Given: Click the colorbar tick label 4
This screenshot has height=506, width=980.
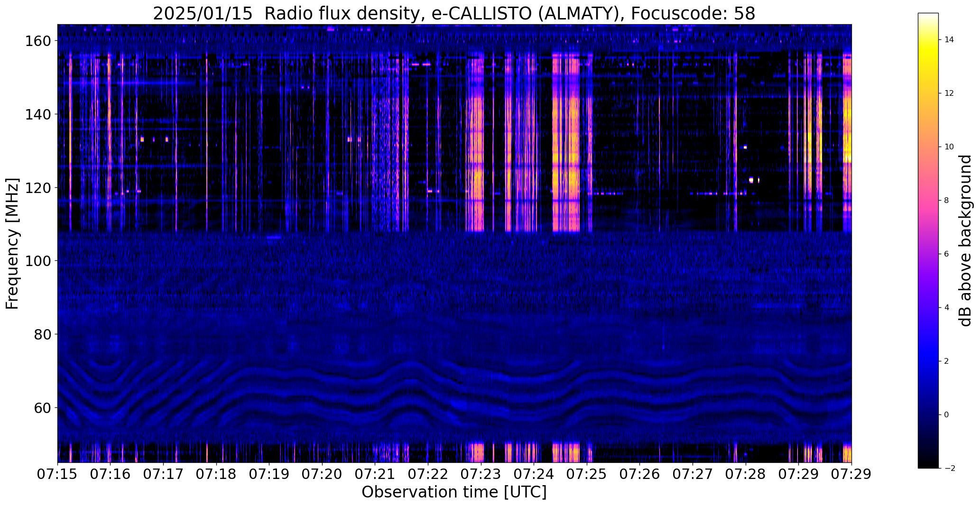Looking at the screenshot, I should click(x=946, y=308).
